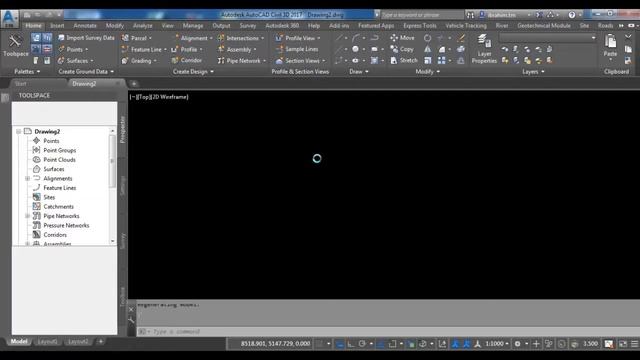Toggle ortho mode in status bar

pyautogui.click(x=351, y=344)
